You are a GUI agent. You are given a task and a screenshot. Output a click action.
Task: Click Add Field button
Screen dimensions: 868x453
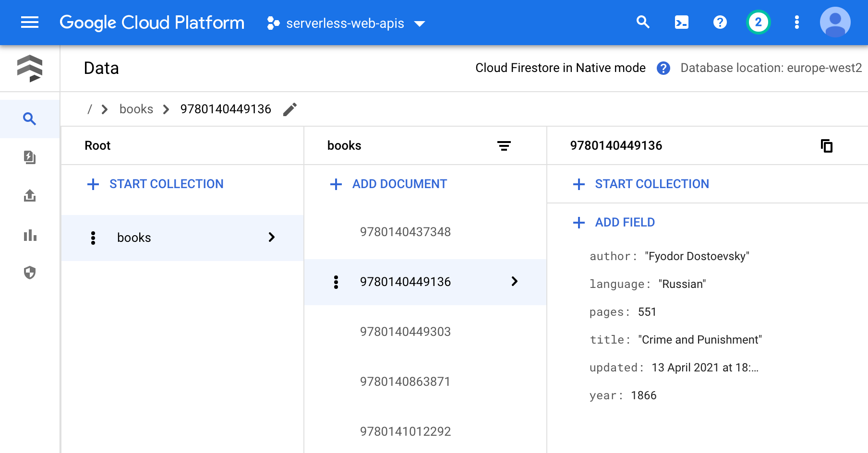(x=615, y=223)
